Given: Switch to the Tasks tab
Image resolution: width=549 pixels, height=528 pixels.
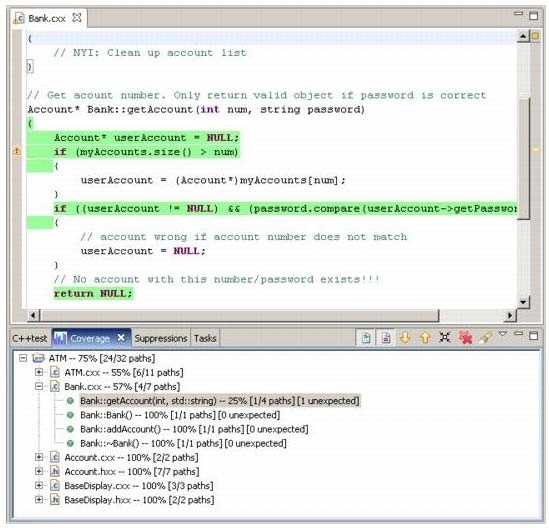Looking at the screenshot, I should tap(205, 339).
